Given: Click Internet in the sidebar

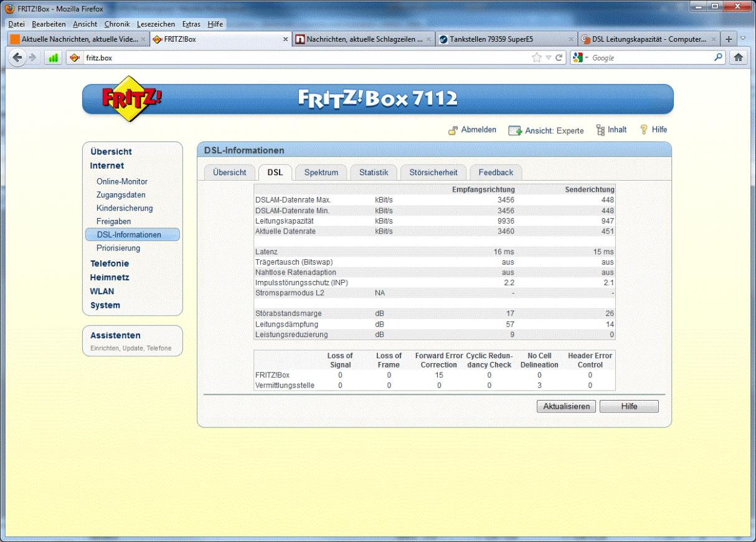Looking at the screenshot, I should coord(107,166).
